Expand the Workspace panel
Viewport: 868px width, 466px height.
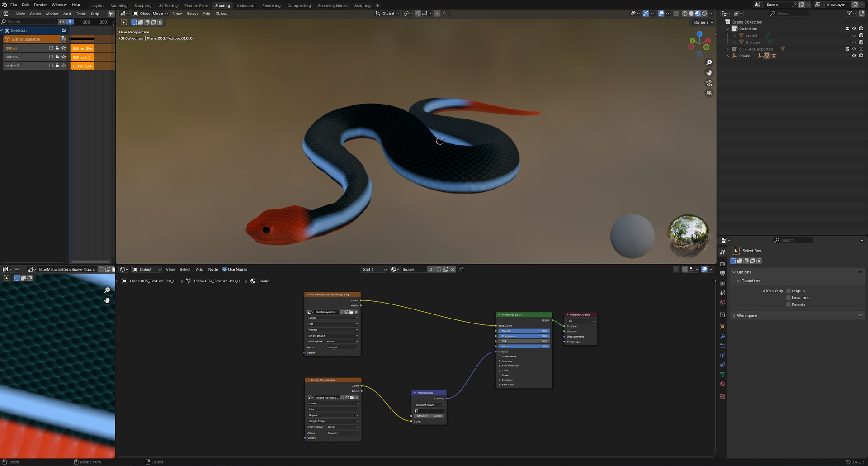click(747, 316)
